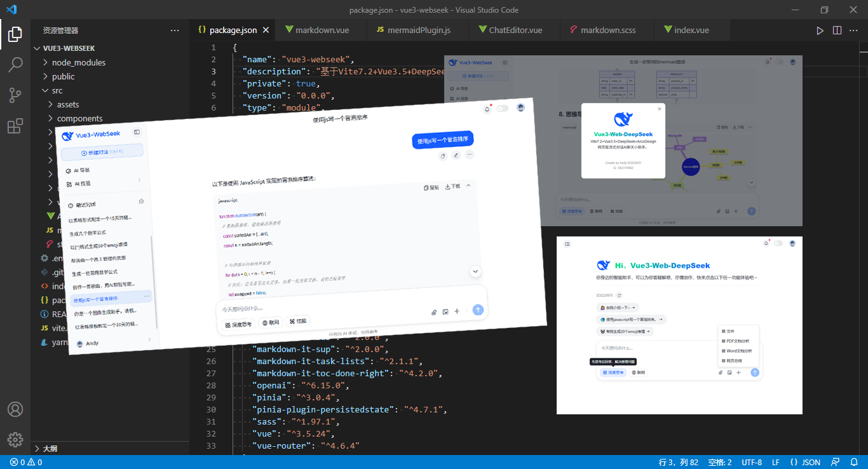868x469 pixels.
Task: Open the Explorer view in activity bar
Action: 15,34
